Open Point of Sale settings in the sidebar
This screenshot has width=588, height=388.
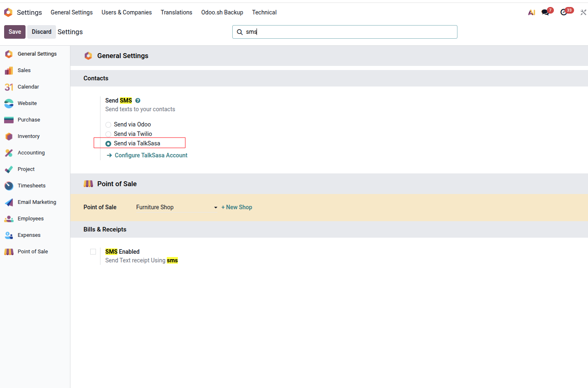(x=35, y=252)
